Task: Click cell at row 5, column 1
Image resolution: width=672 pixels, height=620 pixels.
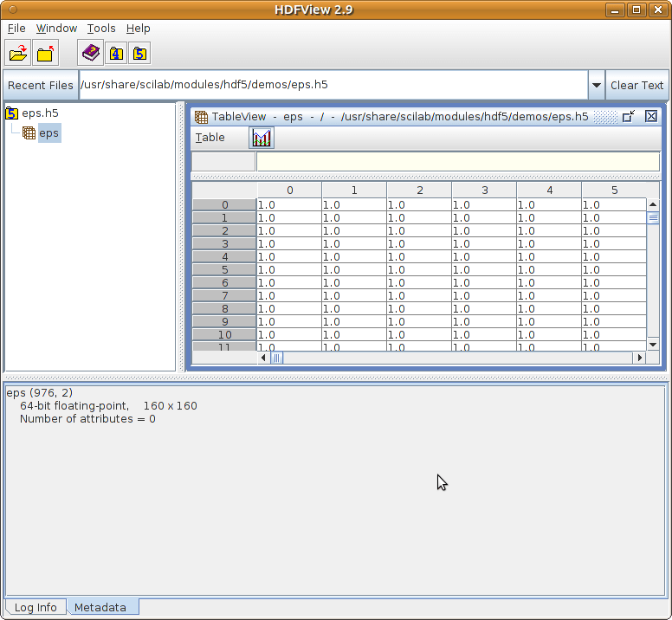Action: tap(354, 270)
